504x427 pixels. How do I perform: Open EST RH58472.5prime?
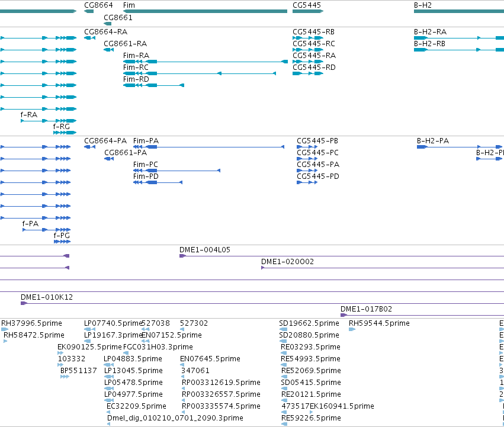(x=34, y=335)
